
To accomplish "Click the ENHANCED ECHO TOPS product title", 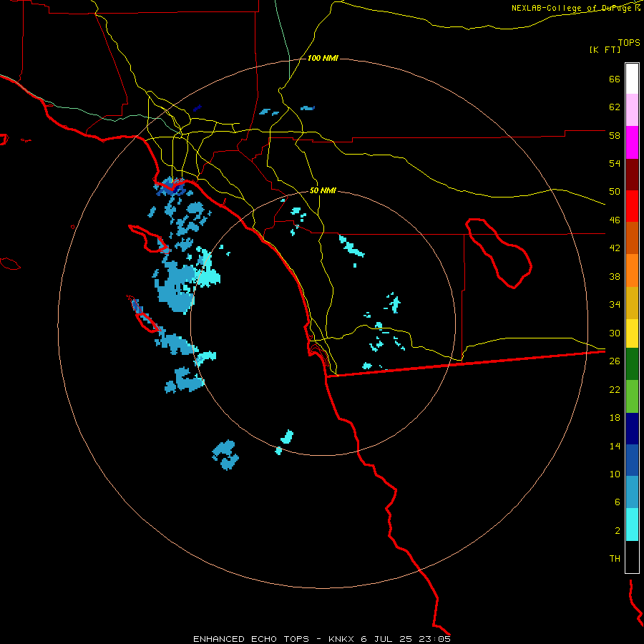I will (251, 639).
